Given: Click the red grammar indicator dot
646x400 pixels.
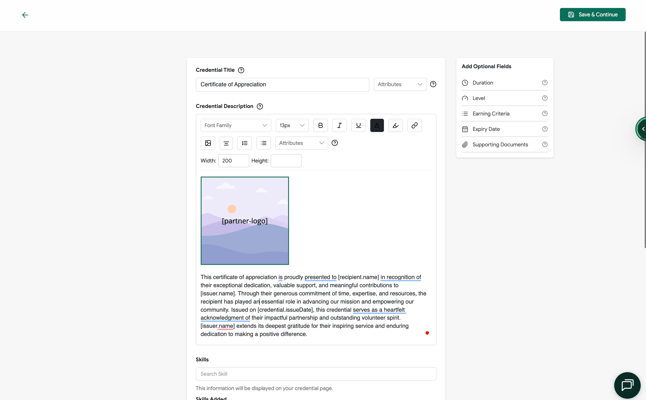Looking at the screenshot, I should (427, 333).
